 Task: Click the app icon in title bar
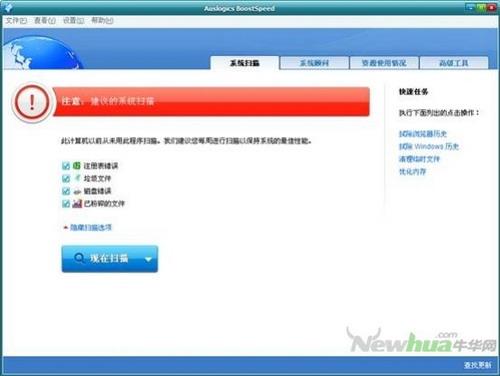(9, 8)
